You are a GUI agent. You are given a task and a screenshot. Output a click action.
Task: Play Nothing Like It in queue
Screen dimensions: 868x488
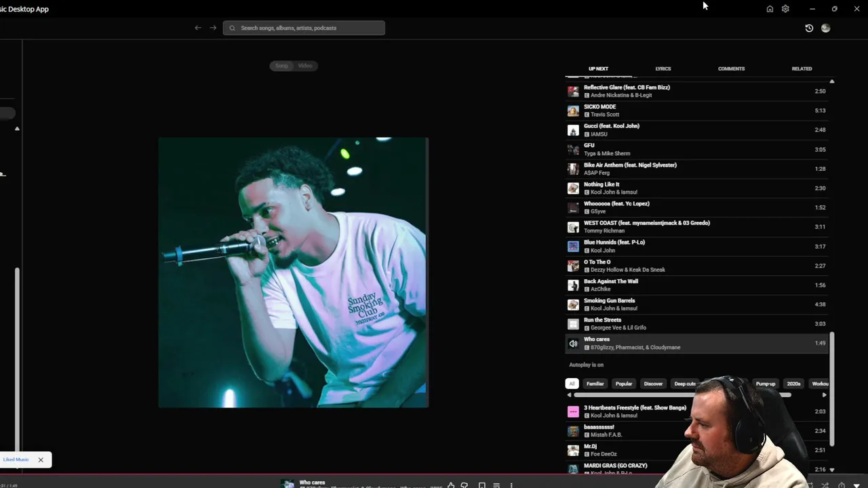(x=696, y=188)
